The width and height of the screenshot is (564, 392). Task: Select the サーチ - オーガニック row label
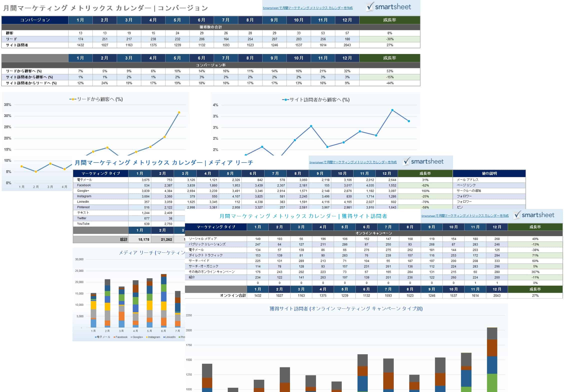tap(216, 266)
